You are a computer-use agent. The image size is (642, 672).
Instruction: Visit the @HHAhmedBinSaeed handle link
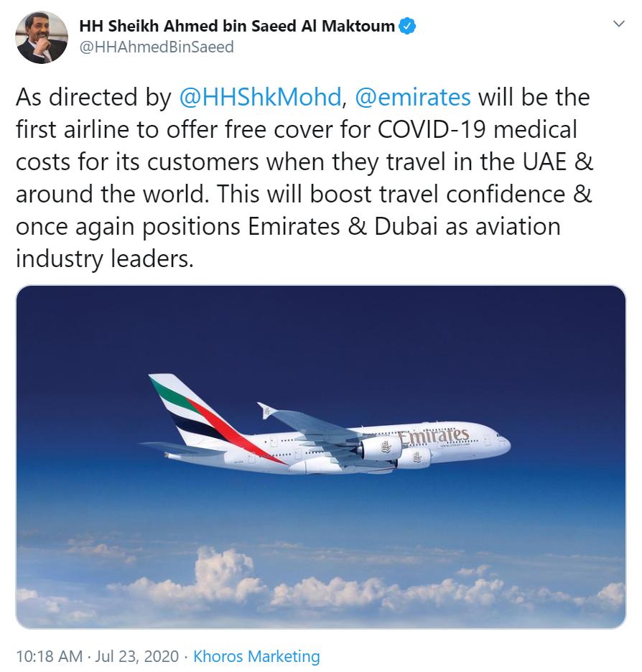157,47
